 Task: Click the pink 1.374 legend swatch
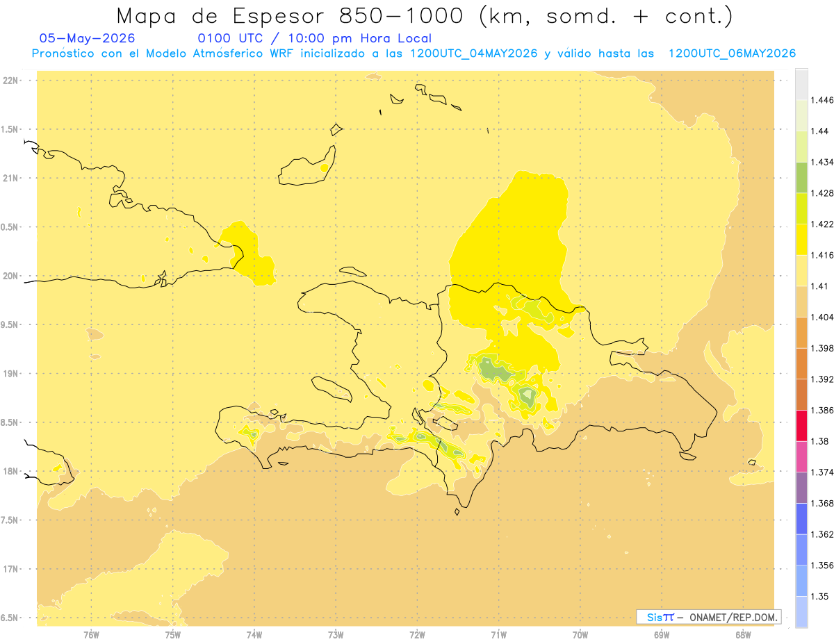tap(801, 457)
